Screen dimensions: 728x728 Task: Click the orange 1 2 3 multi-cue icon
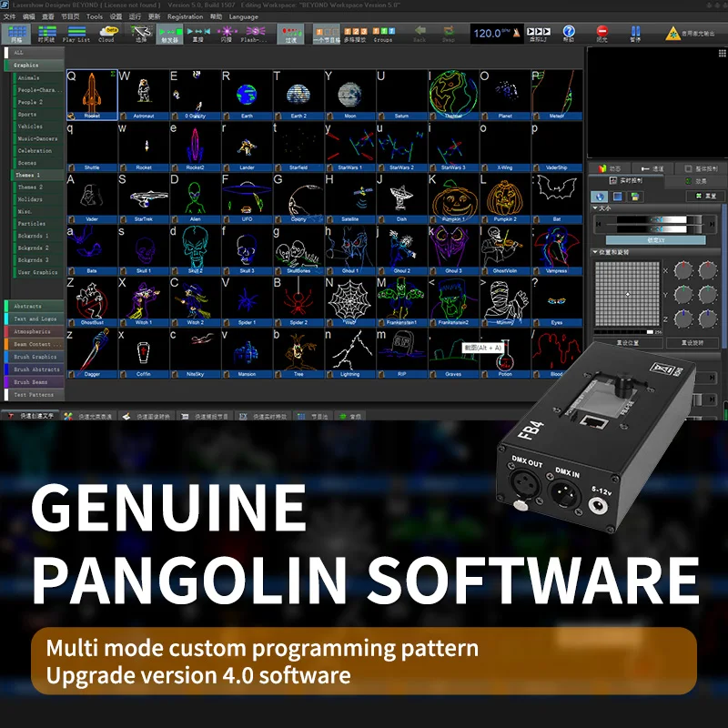(x=355, y=34)
